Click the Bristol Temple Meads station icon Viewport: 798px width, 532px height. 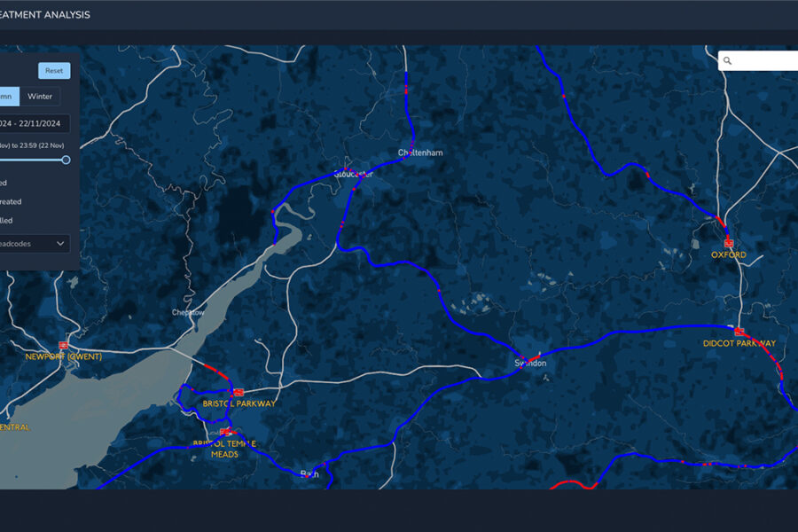[225, 432]
